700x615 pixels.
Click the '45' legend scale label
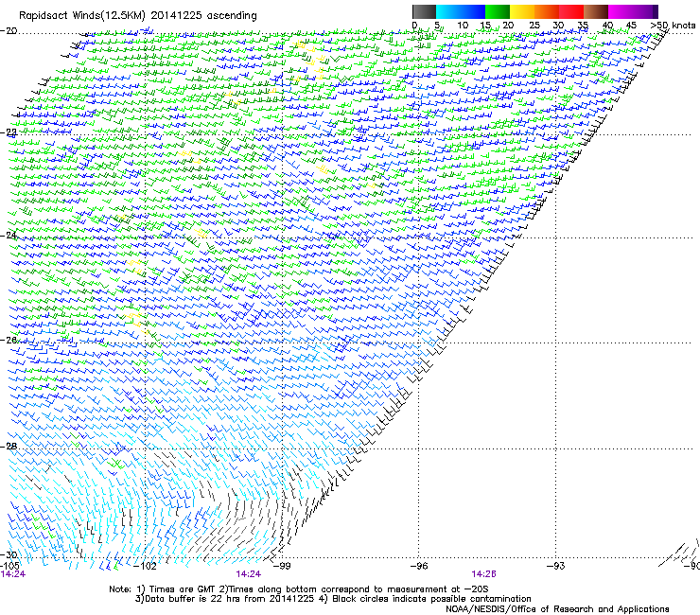click(x=631, y=26)
